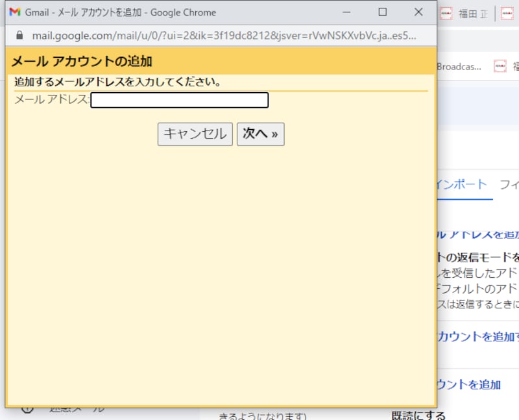Open the 福田 正 bookmark

point(472,14)
